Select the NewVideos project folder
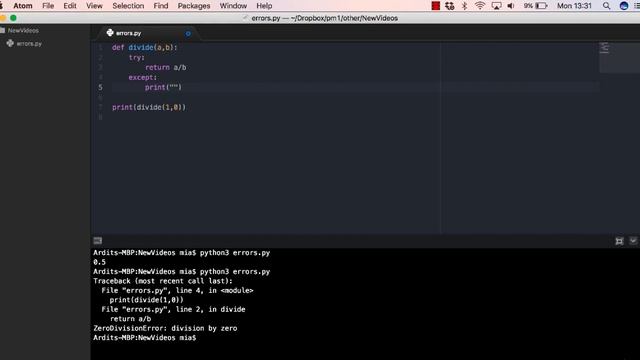The image size is (640, 360). [23, 31]
